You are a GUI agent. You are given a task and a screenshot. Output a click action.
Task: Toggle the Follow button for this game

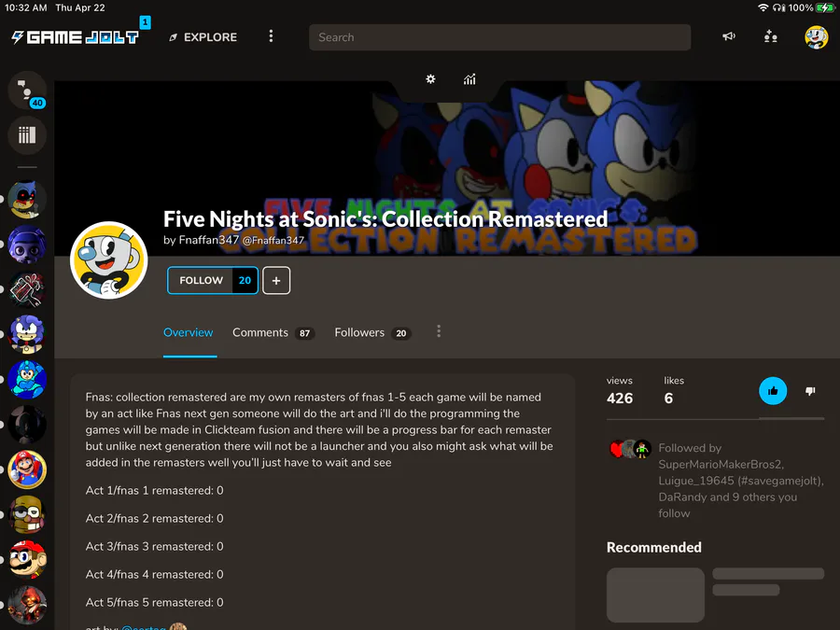coord(213,280)
